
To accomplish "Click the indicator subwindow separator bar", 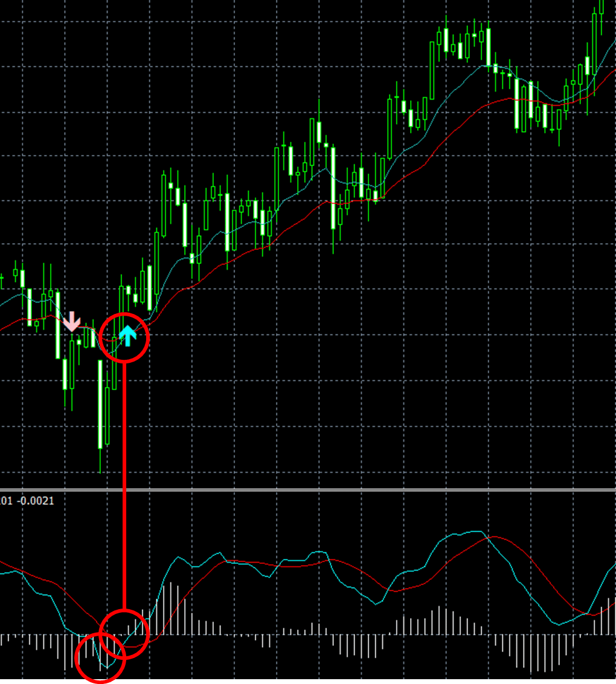I will (302, 490).
